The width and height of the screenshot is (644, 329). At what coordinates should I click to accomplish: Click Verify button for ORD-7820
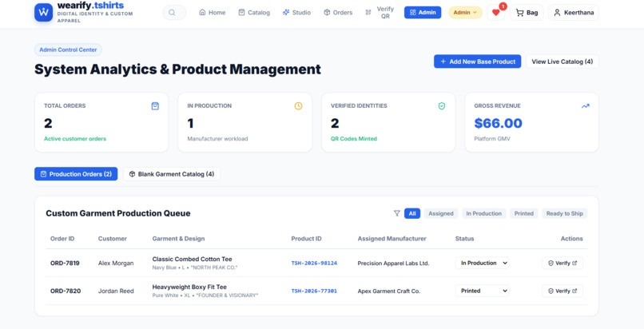[563, 291]
